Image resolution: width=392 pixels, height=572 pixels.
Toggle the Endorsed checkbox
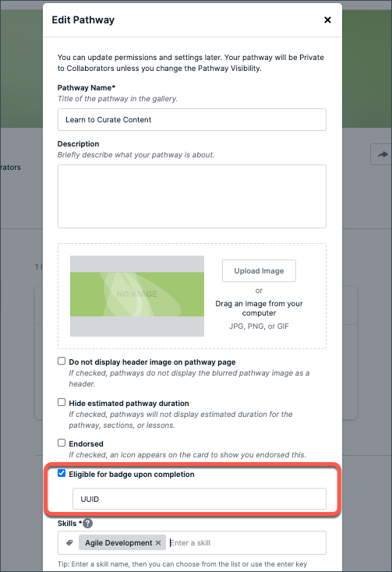pos(62,443)
